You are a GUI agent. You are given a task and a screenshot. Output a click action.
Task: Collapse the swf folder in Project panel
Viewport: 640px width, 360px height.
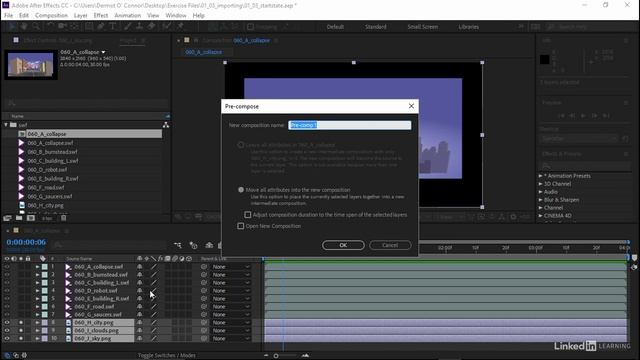(6, 125)
